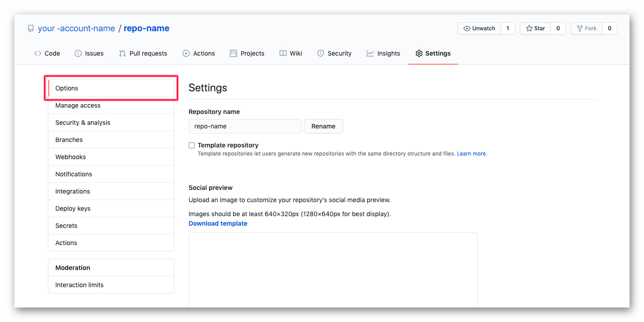Open Manage access in sidebar
644x322 pixels.
(111, 105)
